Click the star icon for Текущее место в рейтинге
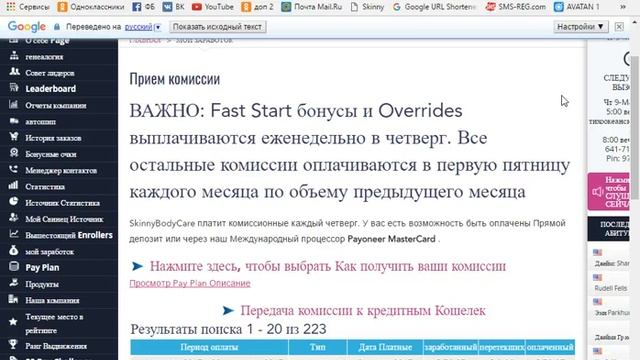The height and width of the screenshot is (360, 640). [13, 322]
